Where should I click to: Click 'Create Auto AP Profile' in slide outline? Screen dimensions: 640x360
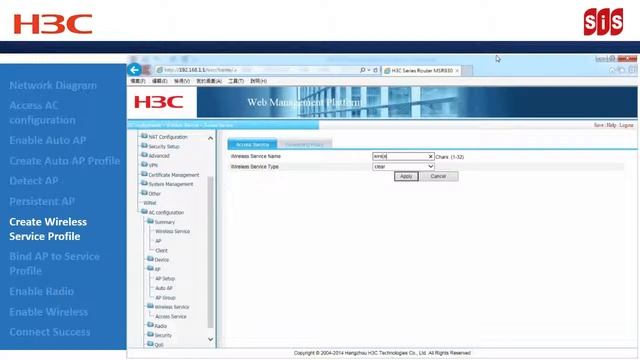pos(64,161)
